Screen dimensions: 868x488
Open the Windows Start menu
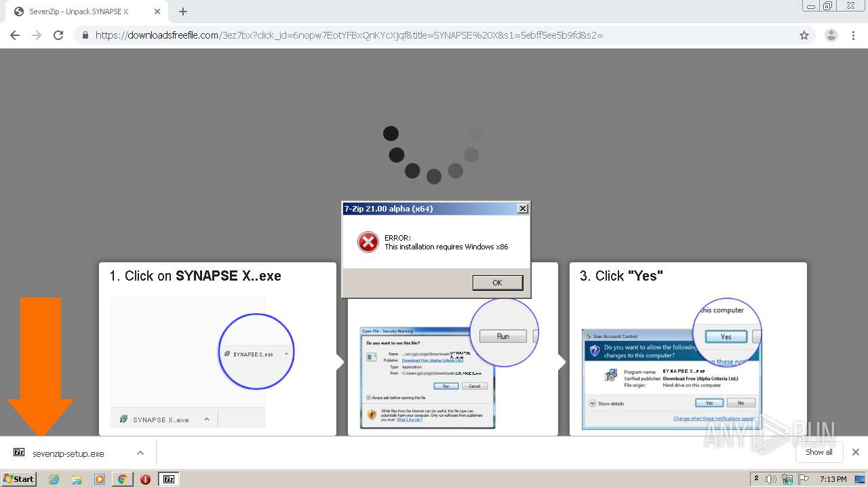19,479
